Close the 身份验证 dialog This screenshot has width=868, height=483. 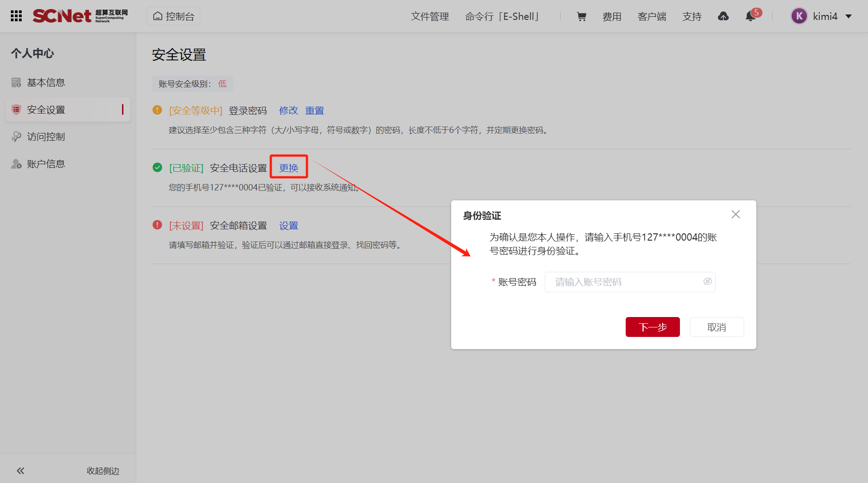point(736,214)
